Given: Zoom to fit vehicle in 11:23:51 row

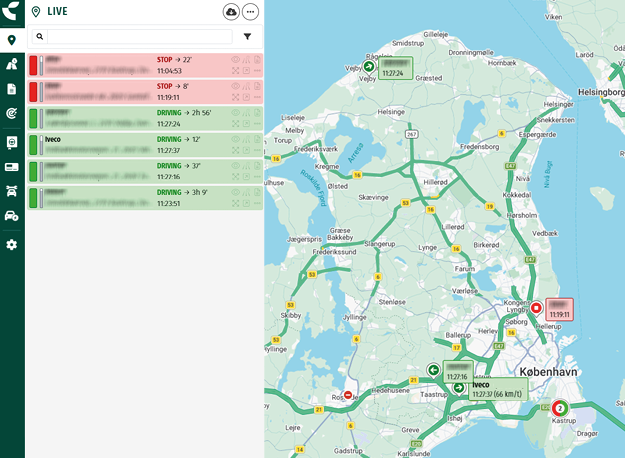Looking at the screenshot, I should (236, 203).
